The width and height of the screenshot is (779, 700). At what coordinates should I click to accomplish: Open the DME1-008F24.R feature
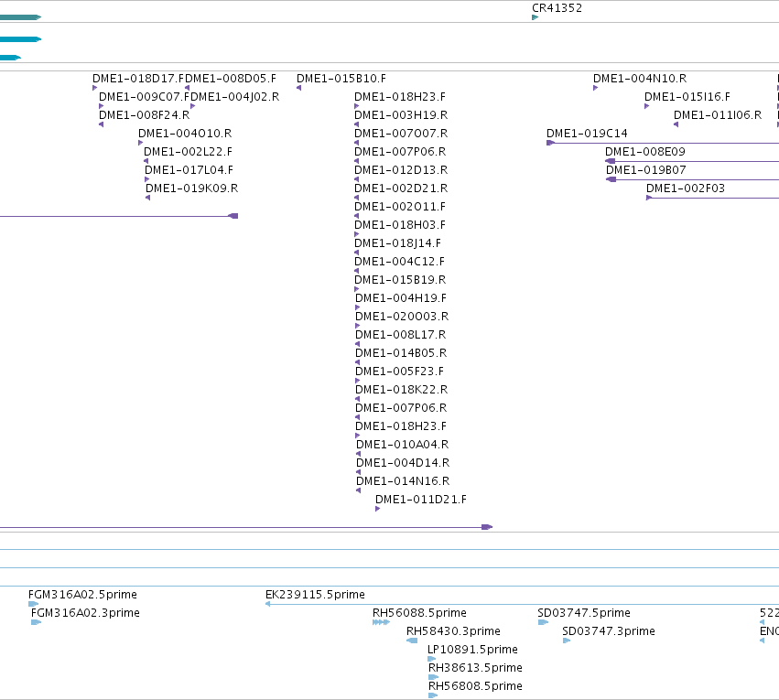pos(144,115)
